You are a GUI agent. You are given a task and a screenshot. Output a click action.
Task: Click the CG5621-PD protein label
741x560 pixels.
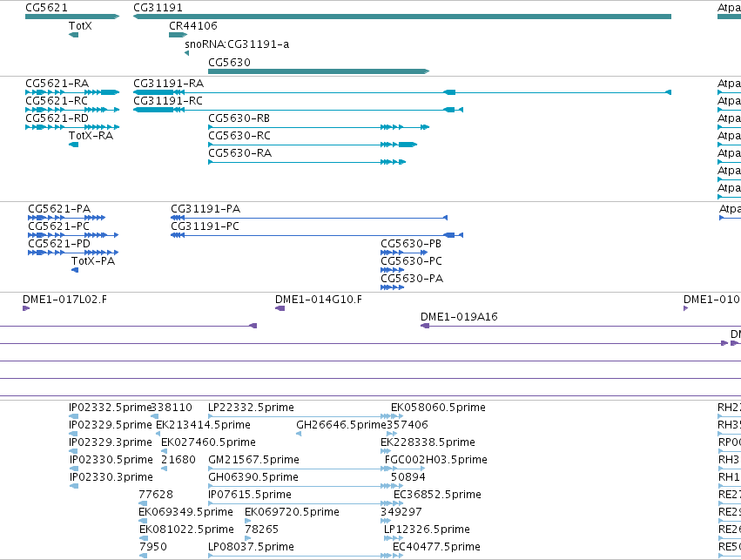coord(59,244)
